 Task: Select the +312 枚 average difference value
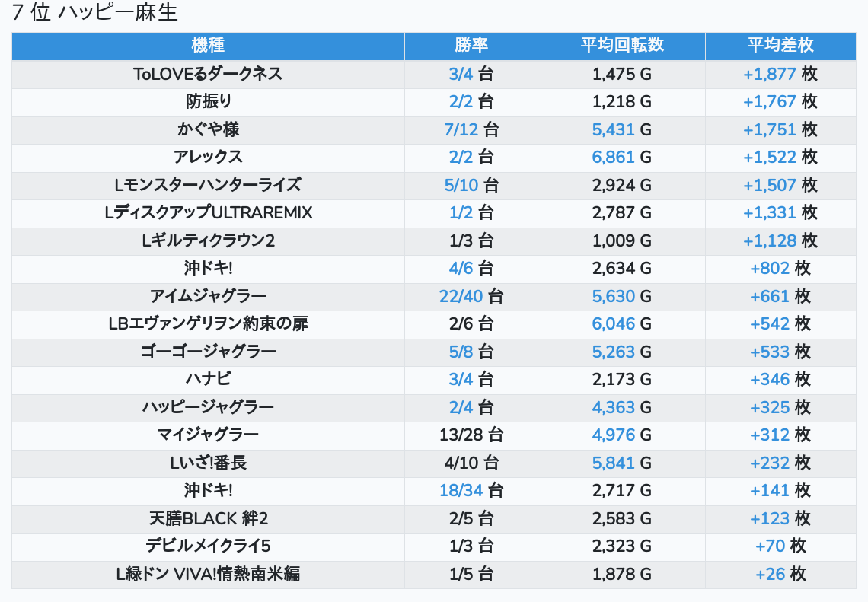tap(780, 435)
